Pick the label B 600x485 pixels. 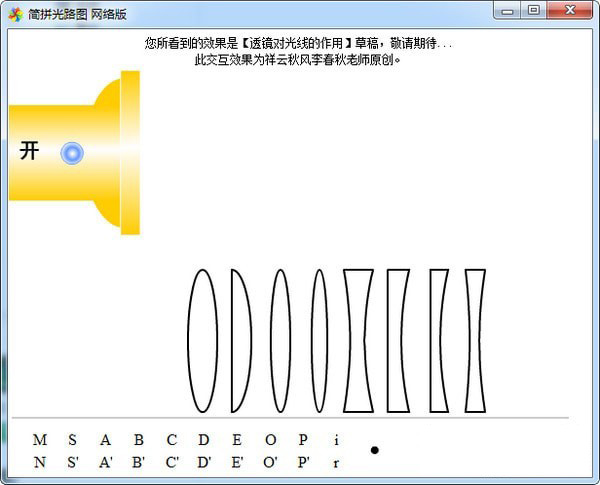click(139, 440)
